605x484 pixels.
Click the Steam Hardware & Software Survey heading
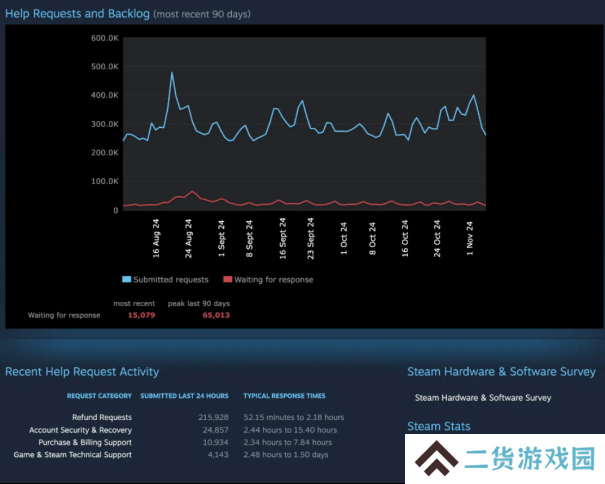[x=501, y=372]
